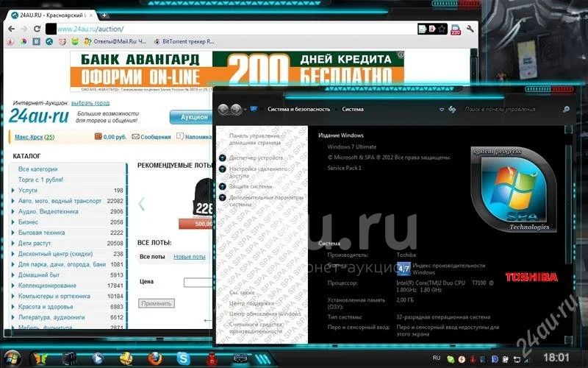Open Сообщения messages link
The image size is (588, 368).
pyautogui.click(x=151, y=137)
